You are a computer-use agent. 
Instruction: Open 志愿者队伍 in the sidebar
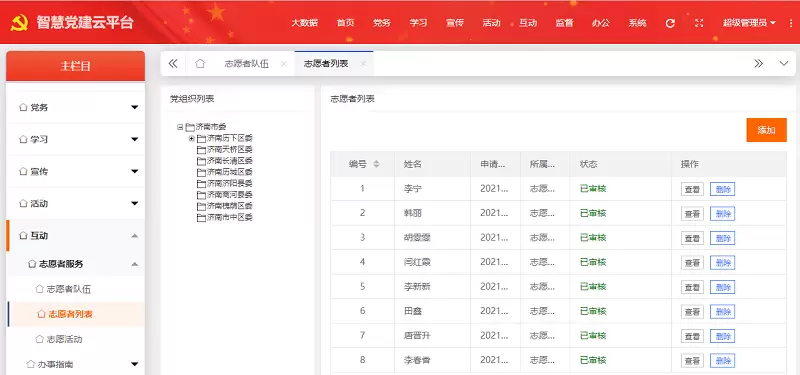click(69, 289)
